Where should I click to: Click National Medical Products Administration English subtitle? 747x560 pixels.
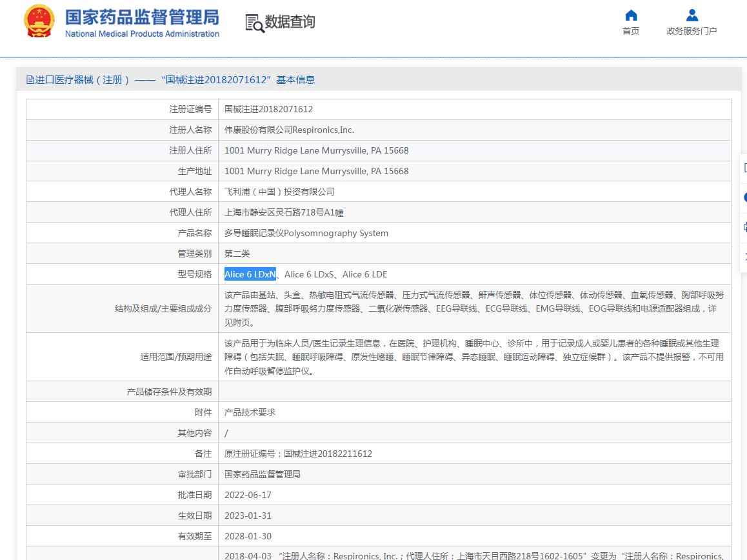pyautogui.click(x=142, y=34)
